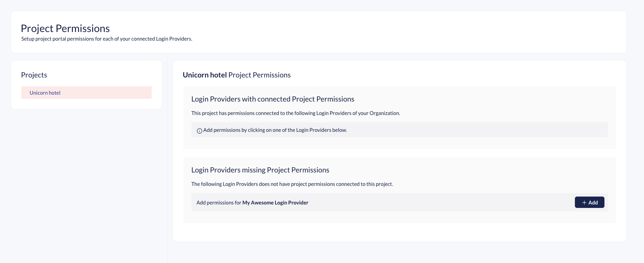Click 'Login Providers missing Project Permissions' heading
644x263 pixels.
[x=260, y=170]
